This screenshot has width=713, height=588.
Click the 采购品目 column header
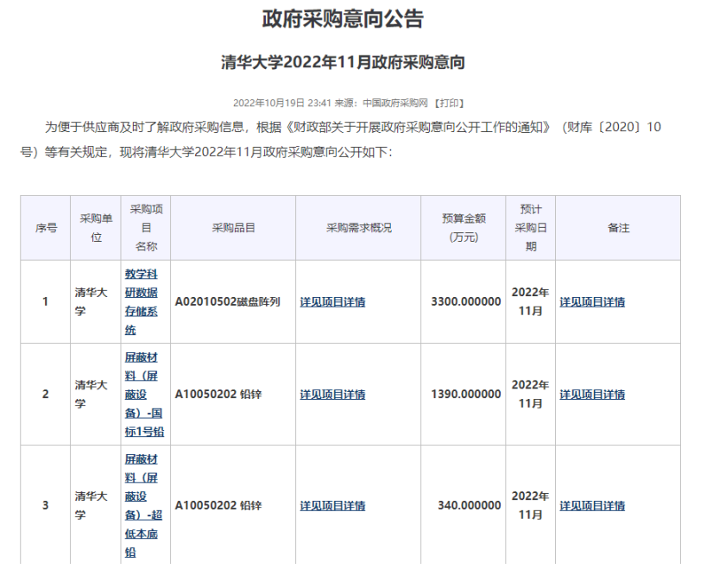[x=233, y=228]
